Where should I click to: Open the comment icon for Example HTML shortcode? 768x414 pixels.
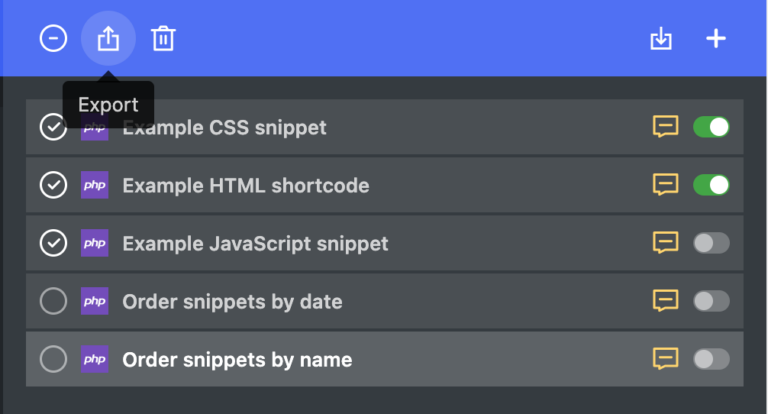(666, 185)
